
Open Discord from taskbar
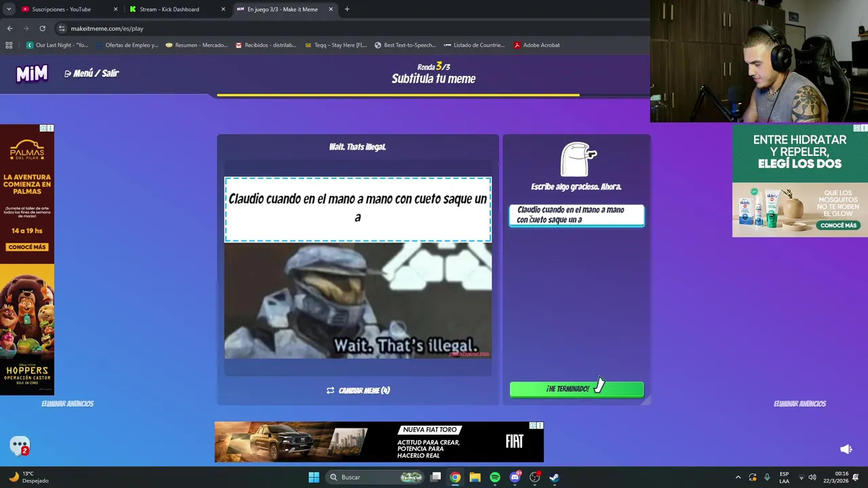(515, 477)
